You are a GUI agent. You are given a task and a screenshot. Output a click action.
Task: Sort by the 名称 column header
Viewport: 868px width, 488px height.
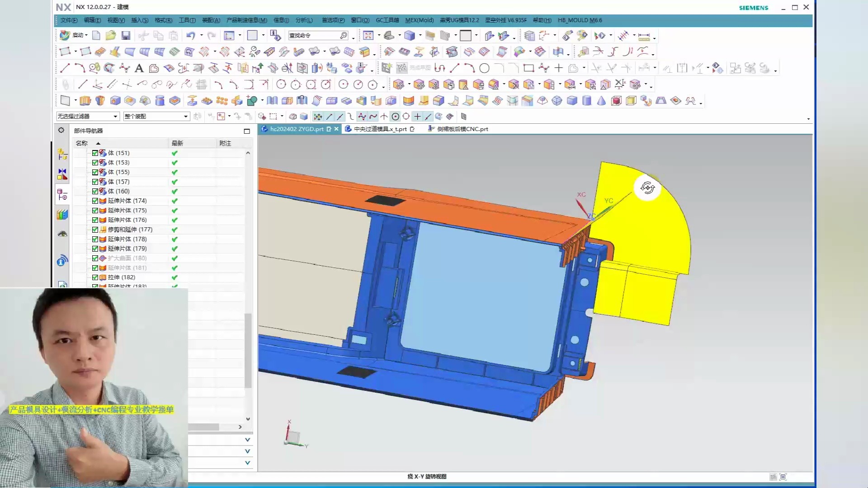click(x=82, y=143)
